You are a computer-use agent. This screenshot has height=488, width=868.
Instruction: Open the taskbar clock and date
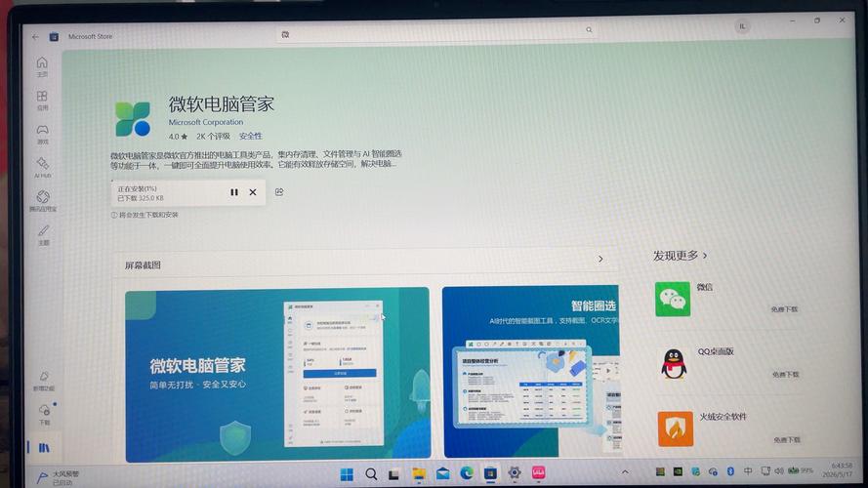837,470
